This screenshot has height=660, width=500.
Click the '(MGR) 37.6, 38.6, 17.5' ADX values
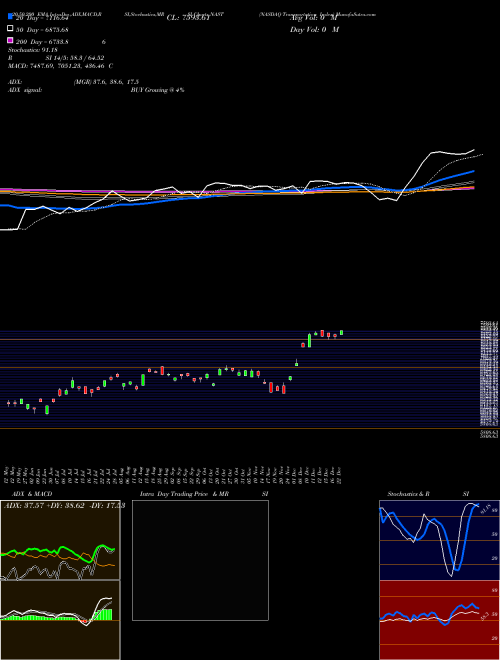[x=106, y=82]
